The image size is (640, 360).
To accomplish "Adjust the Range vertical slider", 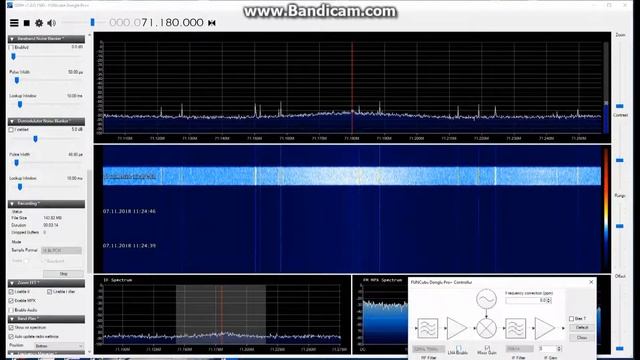I will pos(620,226).
